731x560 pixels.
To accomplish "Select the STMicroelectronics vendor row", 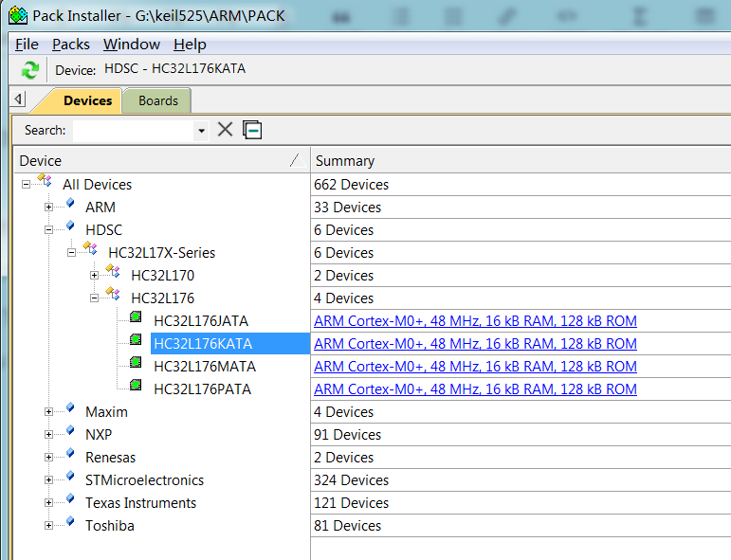I will (144, 479).
